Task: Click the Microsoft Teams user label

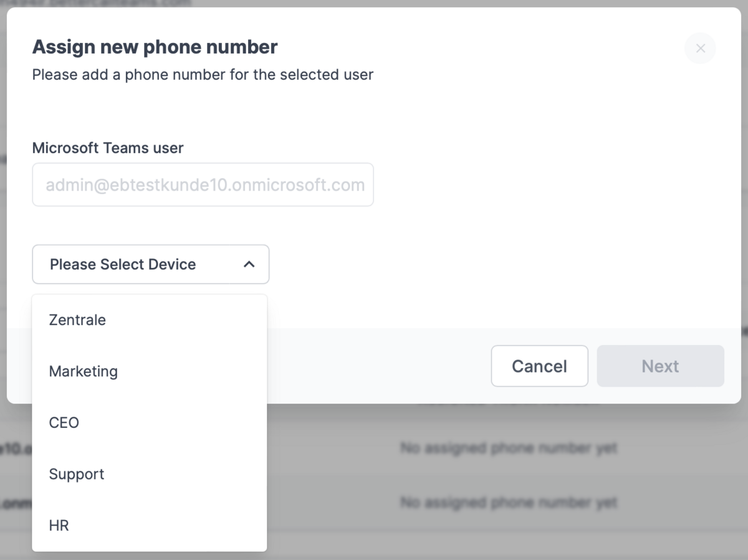Action: click(108, 148)
